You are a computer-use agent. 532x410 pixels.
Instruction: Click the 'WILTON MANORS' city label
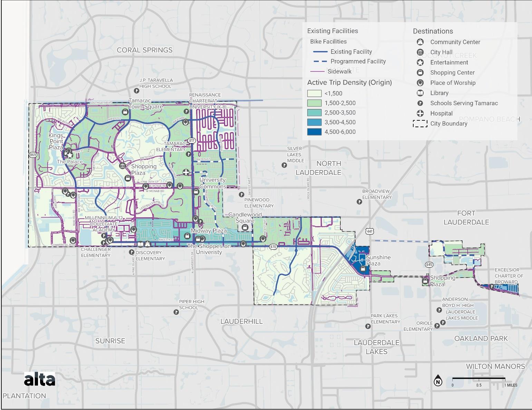(495, 367)
